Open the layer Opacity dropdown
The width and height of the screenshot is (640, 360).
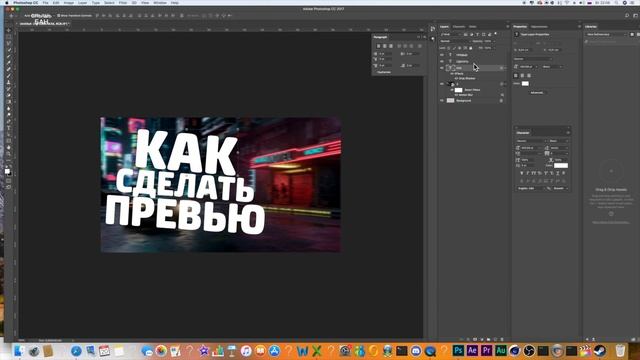coord(494,41)
